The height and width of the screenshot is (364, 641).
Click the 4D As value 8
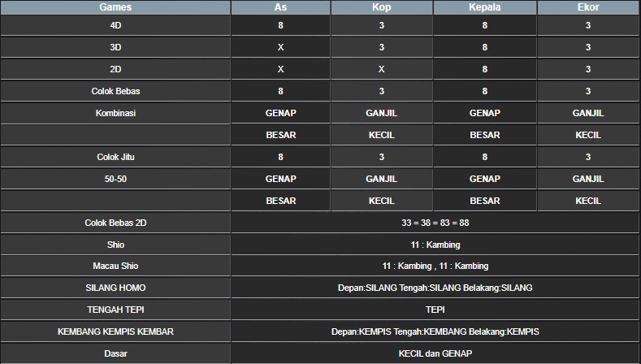(x=280, y=25)
